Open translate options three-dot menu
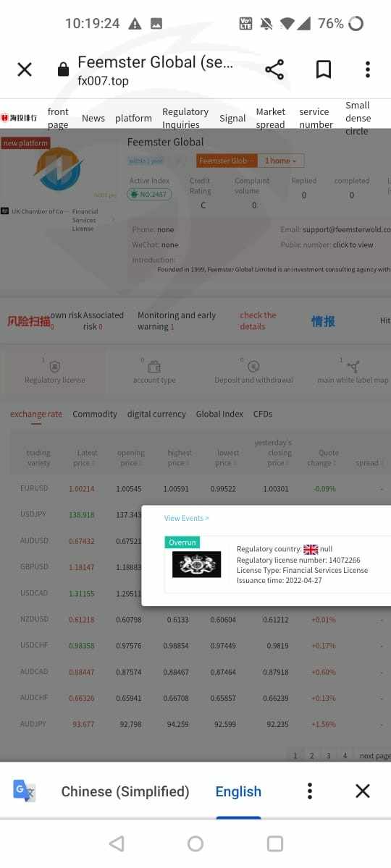Viewport: 391px width, 868px height. tap(310, 791)
